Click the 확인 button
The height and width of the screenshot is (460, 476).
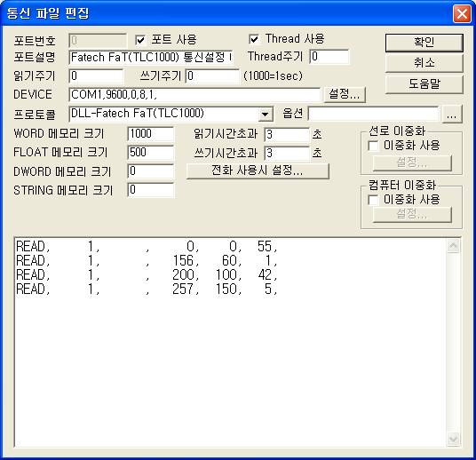coord(424,43)
